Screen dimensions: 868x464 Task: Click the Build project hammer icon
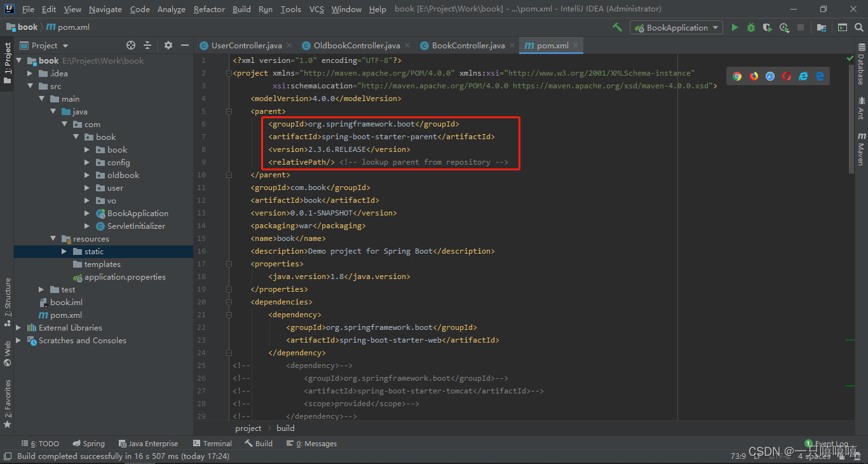[x=617, y=27]
